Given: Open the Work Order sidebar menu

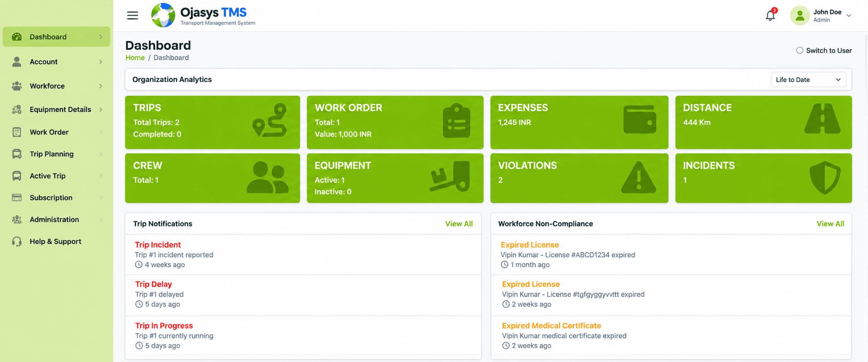Looking at the screenshot, I should click(56, 132).
